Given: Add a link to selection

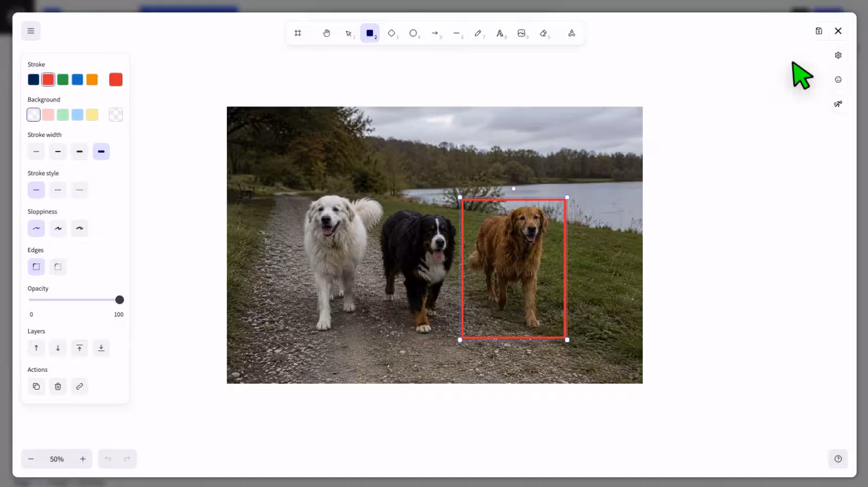Looking at the screenshot, I should click(79, 386).
